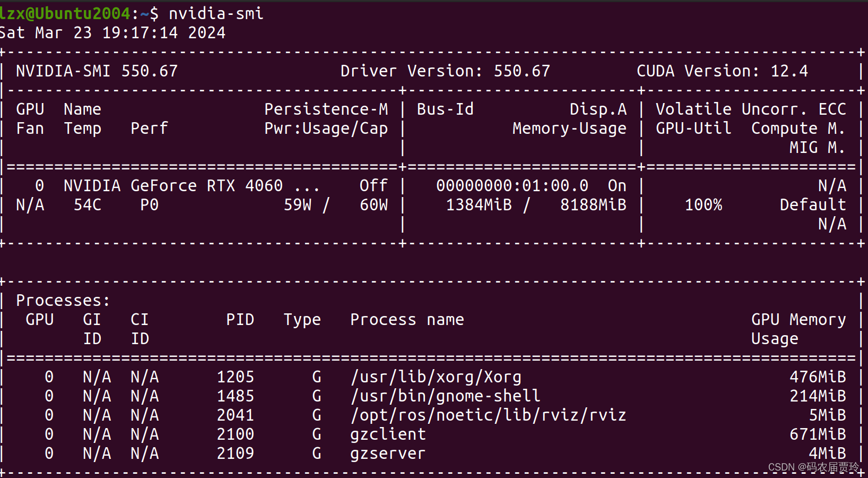This screenshot has width=868, height=478.
Task: Click the bus ID '00000000:01:00.0'
Action: point(512,186)
